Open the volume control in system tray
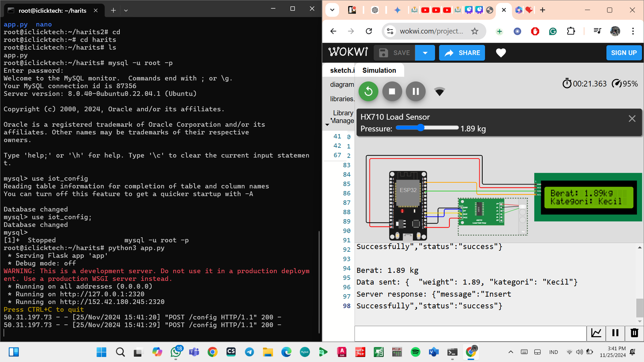 click(579, 352)
